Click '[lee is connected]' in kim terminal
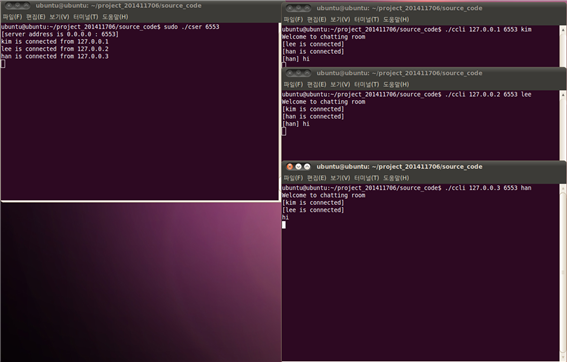Viewport: 567px width, 362px height. tap(313, 44)
